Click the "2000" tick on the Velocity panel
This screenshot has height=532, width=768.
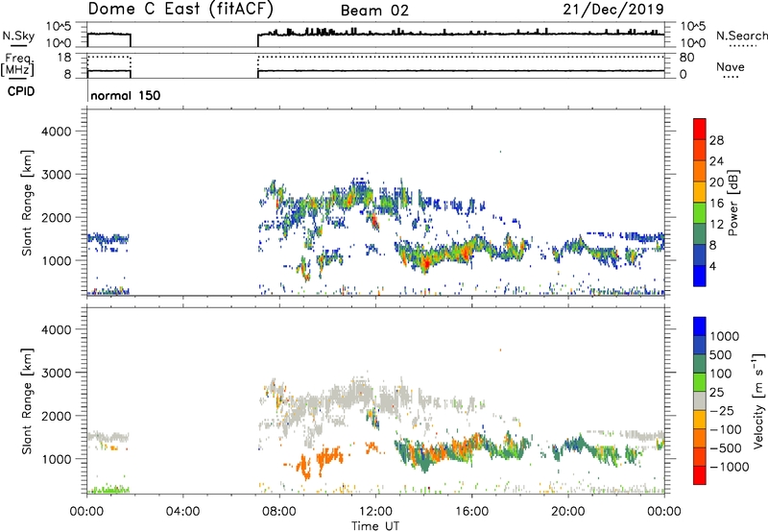(x=56, y=416)
